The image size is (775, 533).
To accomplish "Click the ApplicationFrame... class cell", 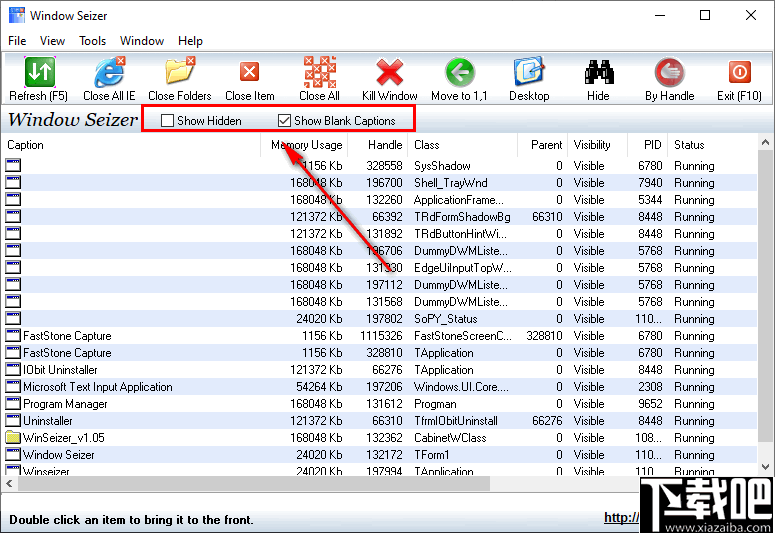I will coord(459,200).
